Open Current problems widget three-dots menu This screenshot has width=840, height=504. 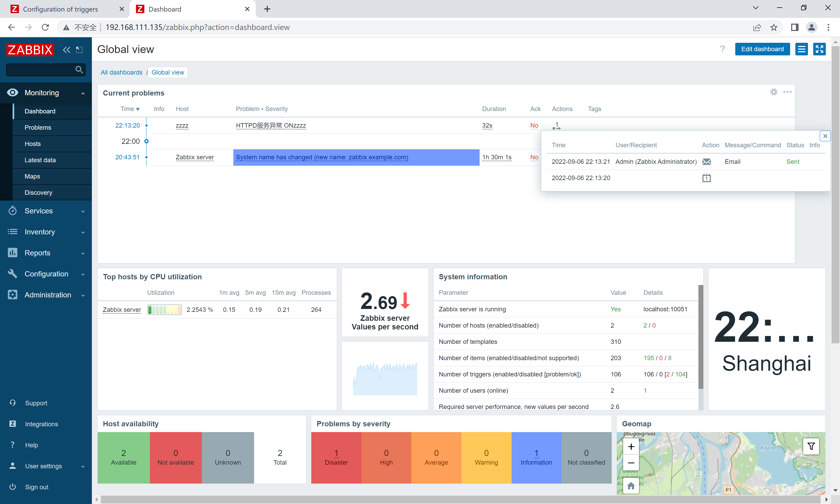787,92
